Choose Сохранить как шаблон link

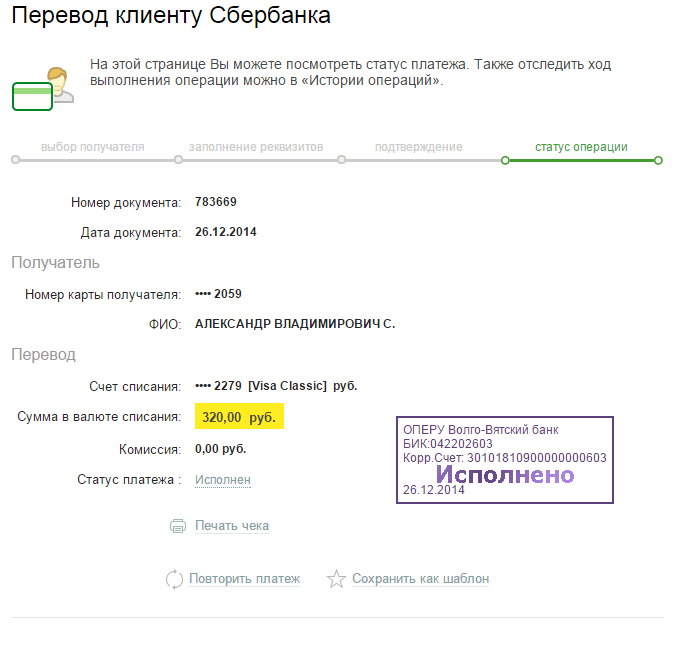point(420,578)
